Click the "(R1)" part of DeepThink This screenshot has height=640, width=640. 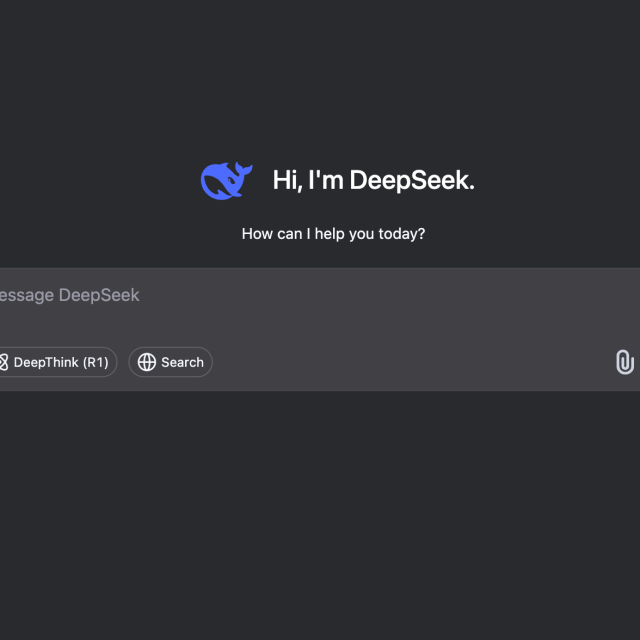click(x=96, y=362)
